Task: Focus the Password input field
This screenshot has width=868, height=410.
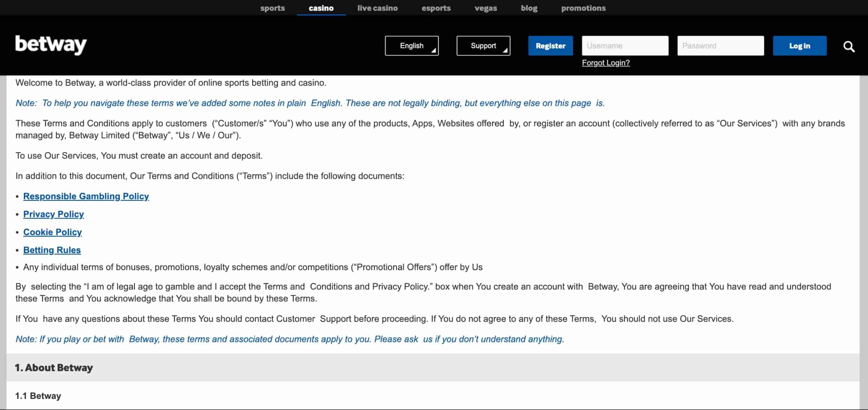Action: (x=721, y=45)
